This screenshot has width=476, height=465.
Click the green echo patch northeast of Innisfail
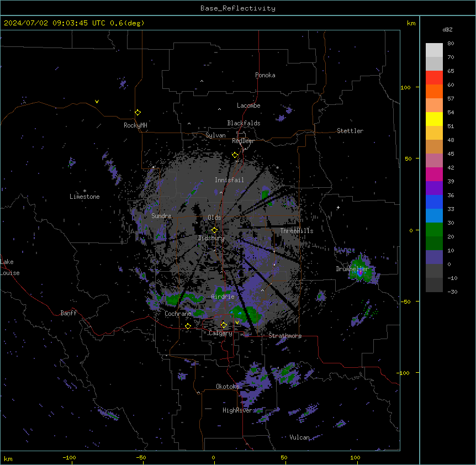pos(265,194)
